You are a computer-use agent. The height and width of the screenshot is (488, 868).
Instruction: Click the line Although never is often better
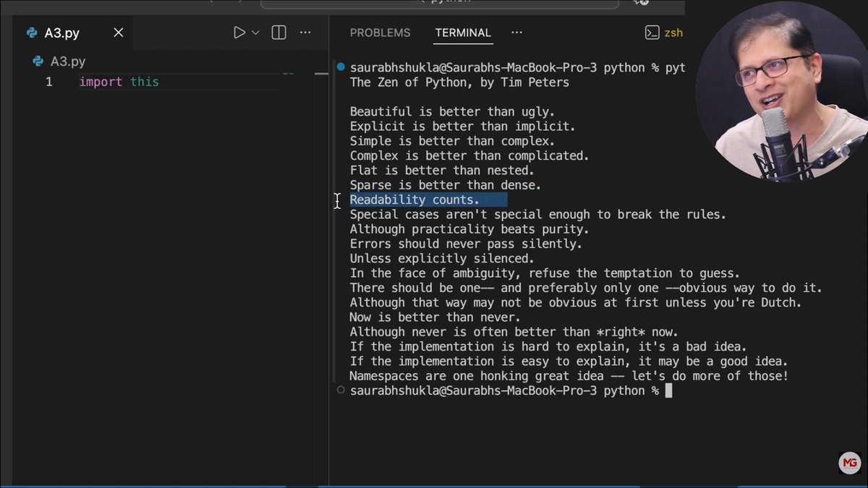coord(514,332)
